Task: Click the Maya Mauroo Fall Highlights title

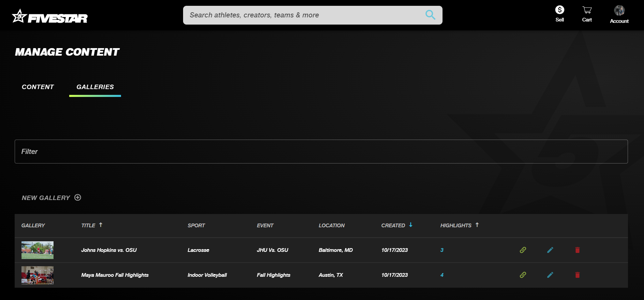Action: click(115, 275)
